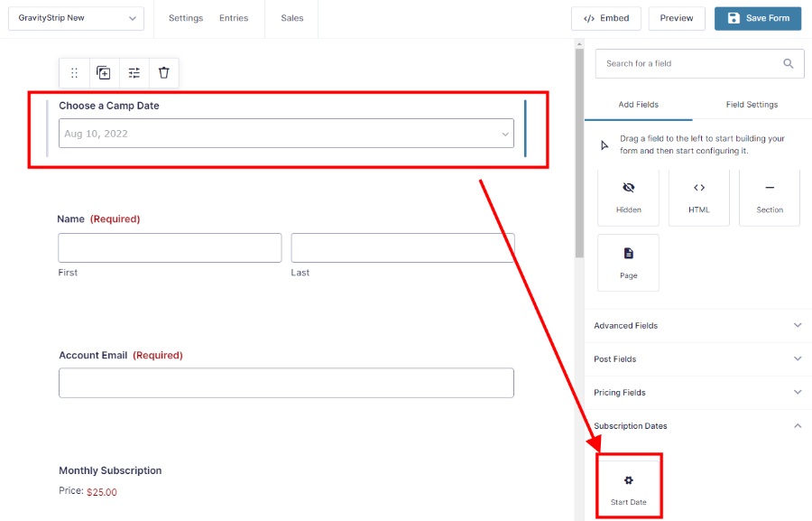The image size is (812, 521).
Task: Grab the drag handle icon of the field
Action: pos(75,73)
